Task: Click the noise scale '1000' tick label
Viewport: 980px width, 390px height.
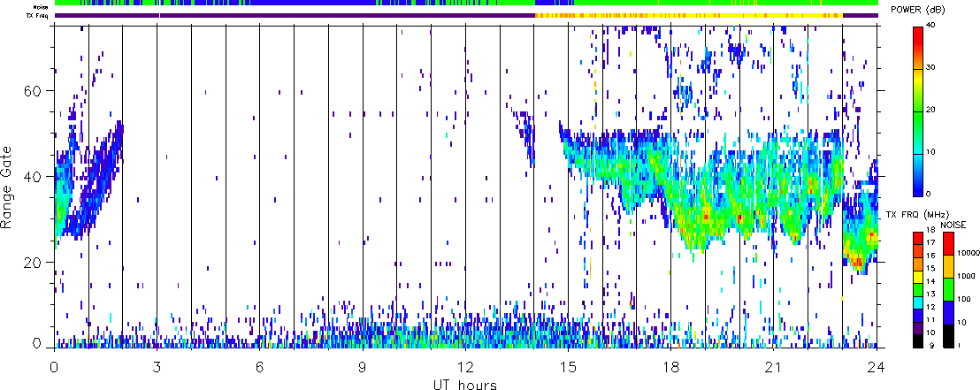Action: [x=964, y=278]
